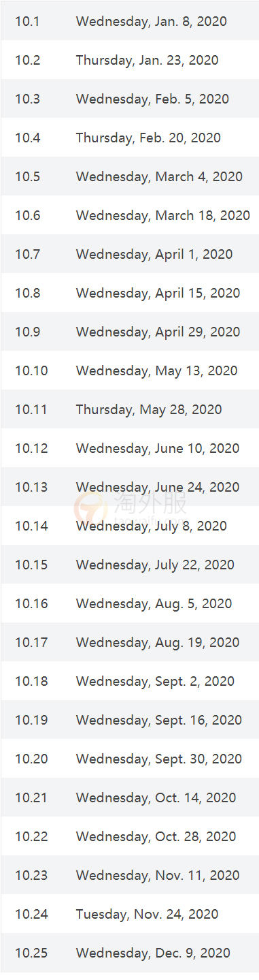Image resolution: width=259 pixels, height=980 pixels.
Task: Click Wednesday, Aug. 19, 2020 date
Action: pos(158,642)
